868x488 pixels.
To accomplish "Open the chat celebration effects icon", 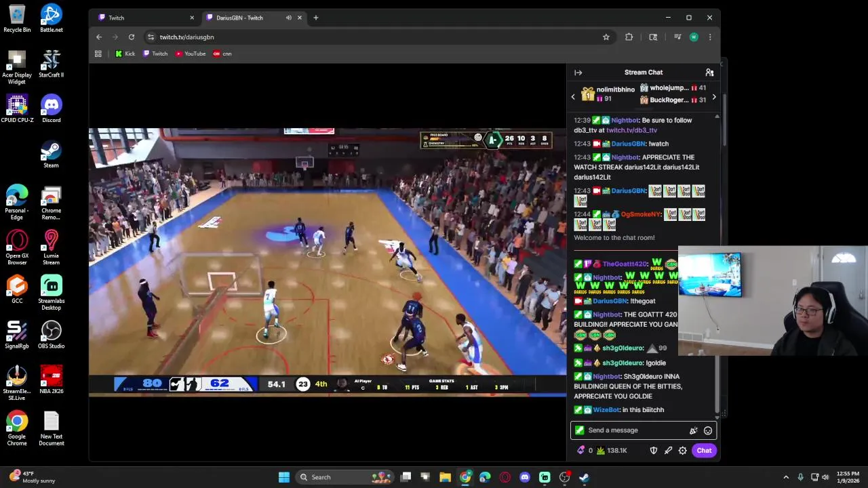I will [x=693, y=430].
